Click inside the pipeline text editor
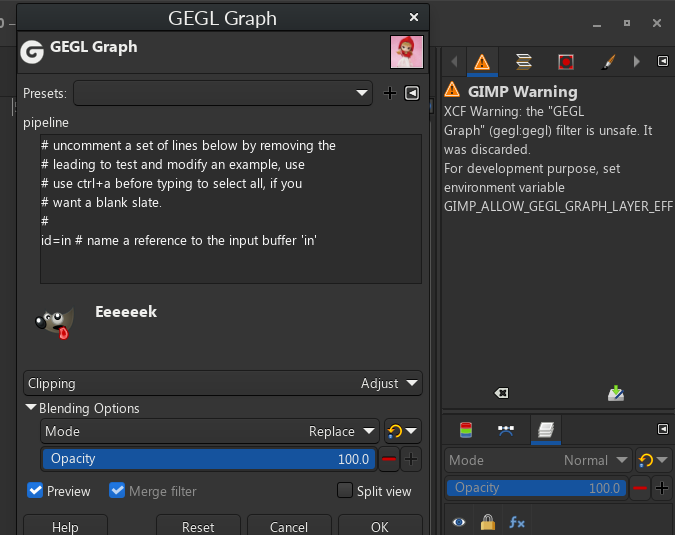675x535 pixels. click(231, 209)
